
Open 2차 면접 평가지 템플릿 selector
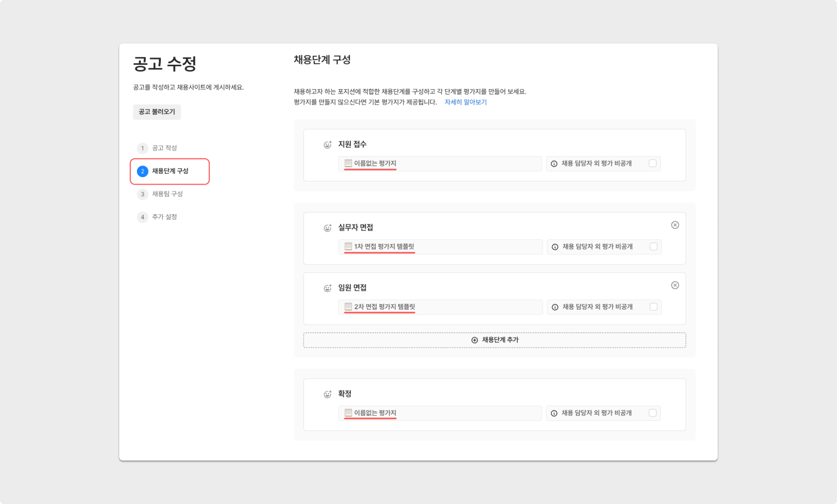pyautogui.click(x=440, y=307)
